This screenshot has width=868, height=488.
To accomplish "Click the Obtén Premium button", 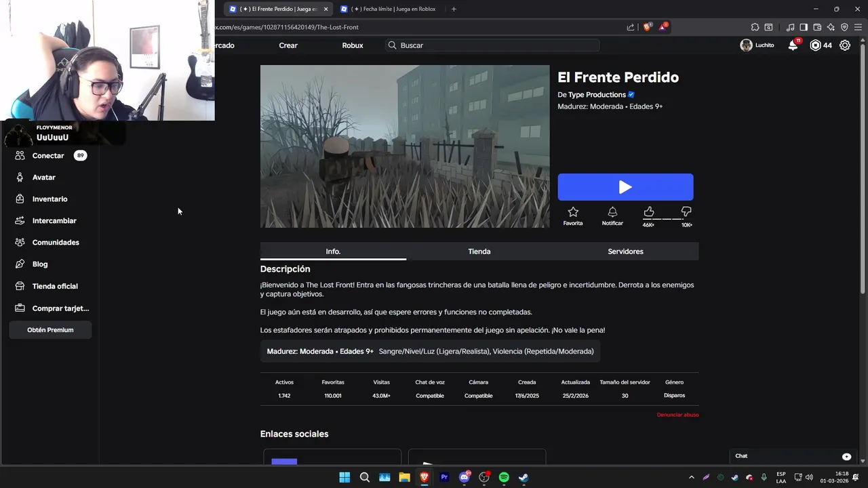I will (50, 330).
